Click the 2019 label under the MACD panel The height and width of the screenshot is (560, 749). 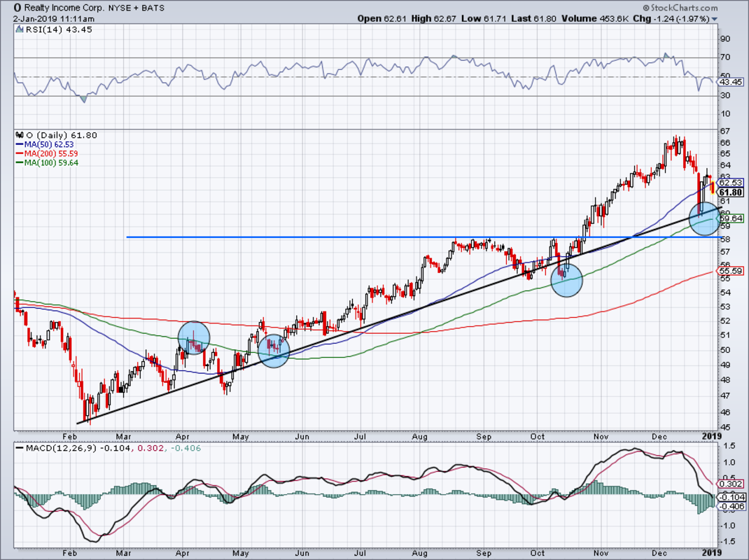711,553
